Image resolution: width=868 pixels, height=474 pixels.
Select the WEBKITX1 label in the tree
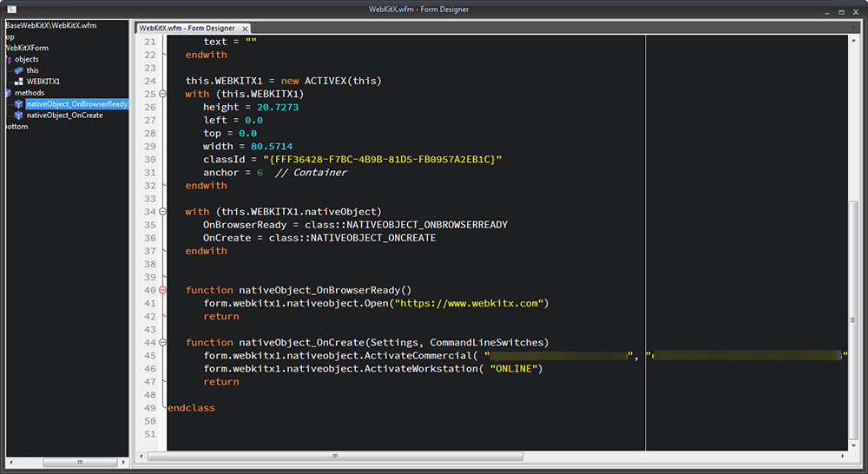point(43,82)
